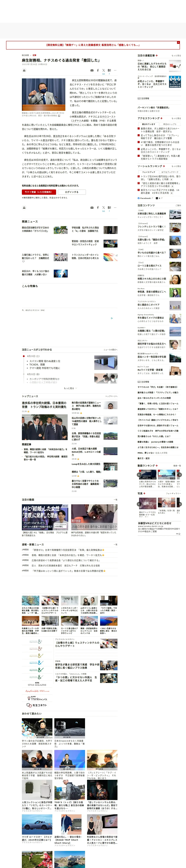
Task: Click 注目の連載記事 red arrow heading
Action: pyautogui.click(x=147, y=56)
